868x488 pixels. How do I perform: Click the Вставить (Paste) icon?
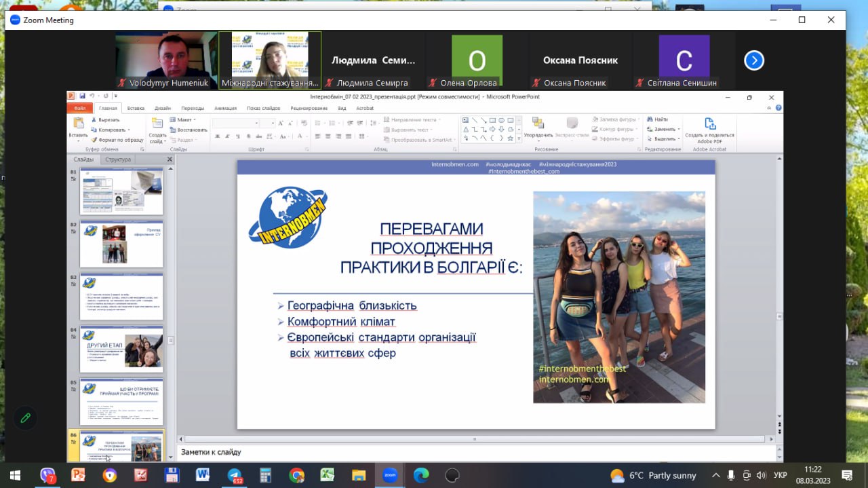tap(78, 125)
